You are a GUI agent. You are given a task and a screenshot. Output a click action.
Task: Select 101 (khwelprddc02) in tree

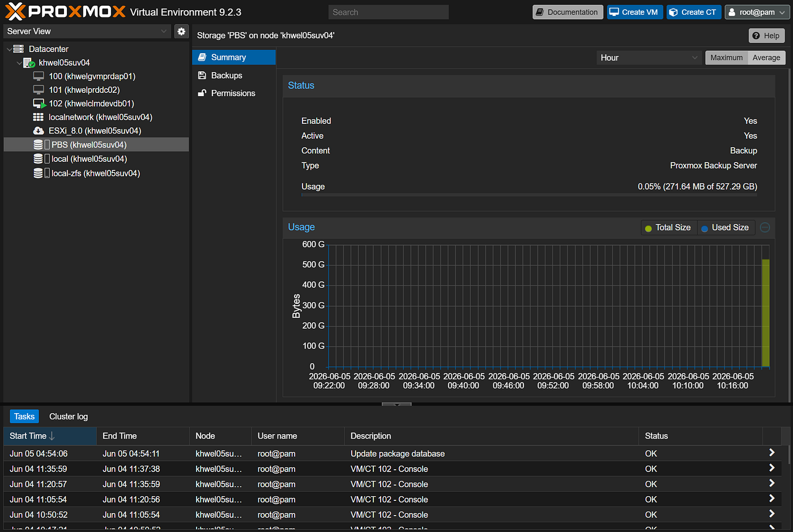coord(84,90)
